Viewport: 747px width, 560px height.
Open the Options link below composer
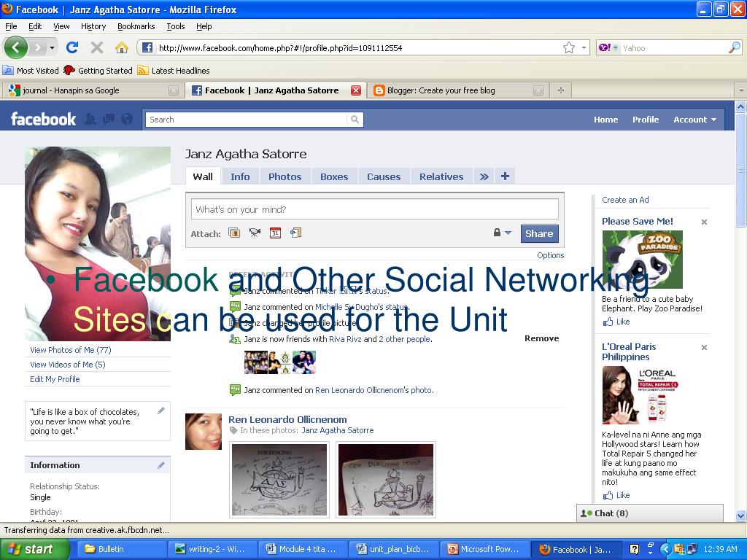(550, 255)
